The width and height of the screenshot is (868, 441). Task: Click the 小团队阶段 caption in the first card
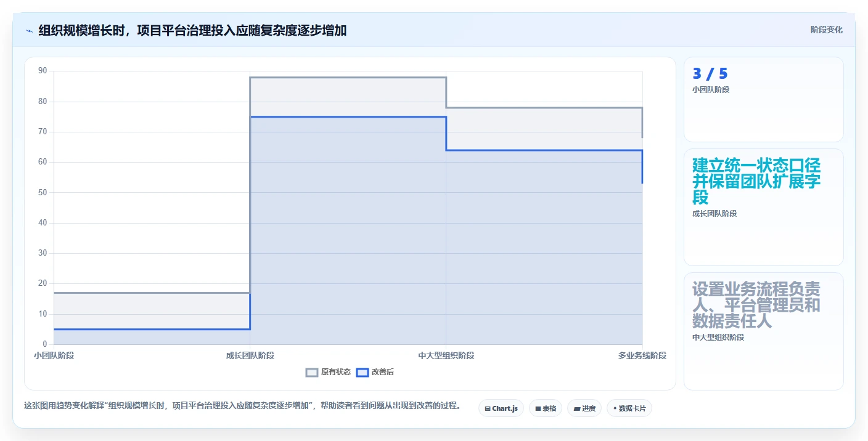click(711, 90)
